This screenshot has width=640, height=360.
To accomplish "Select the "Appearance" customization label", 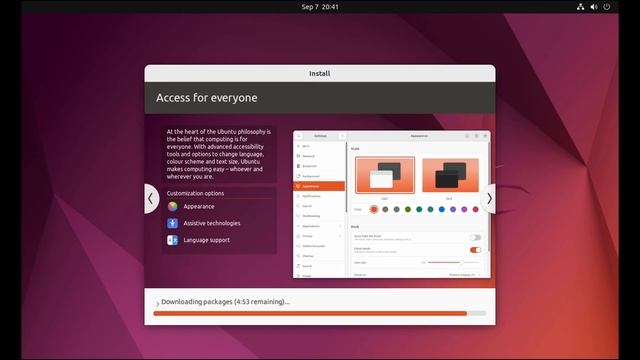I will click(x=199, y=207).
